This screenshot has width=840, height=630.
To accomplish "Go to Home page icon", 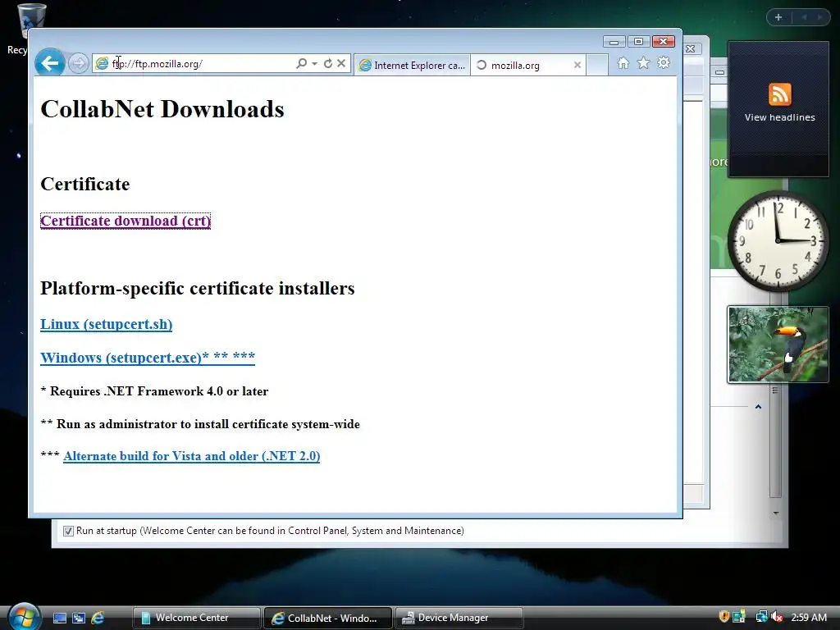I will tap(623, 63).
